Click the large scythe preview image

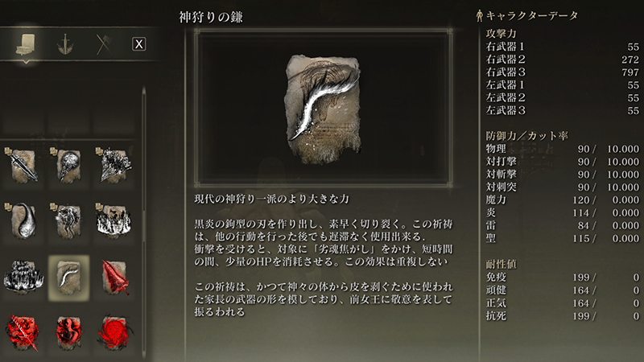click(x=324, y=108)
